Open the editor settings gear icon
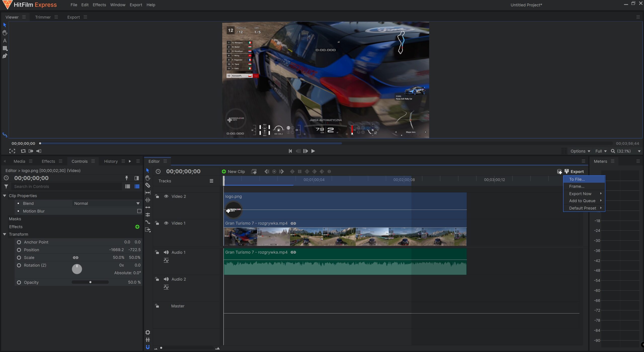This screenshot has height=352, width=644. (148, 332)
